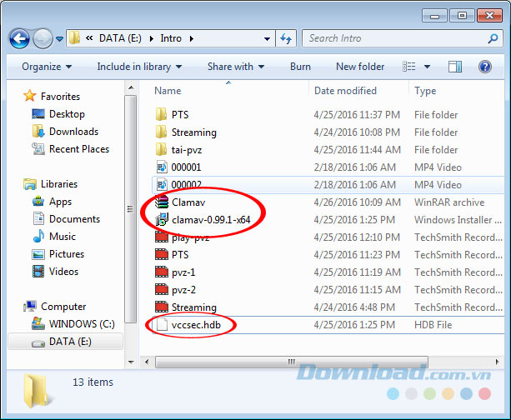
Task: Open the recent pages dropdown arrow
Action: 59,39
